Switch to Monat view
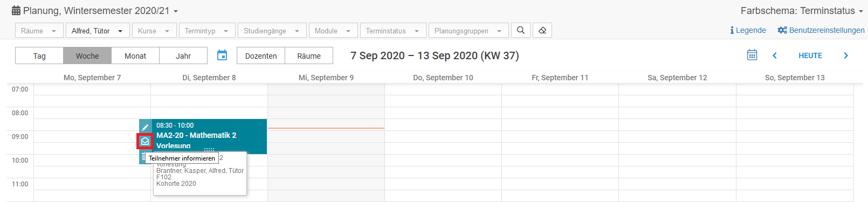868x202 pixels. pos(135,55)
